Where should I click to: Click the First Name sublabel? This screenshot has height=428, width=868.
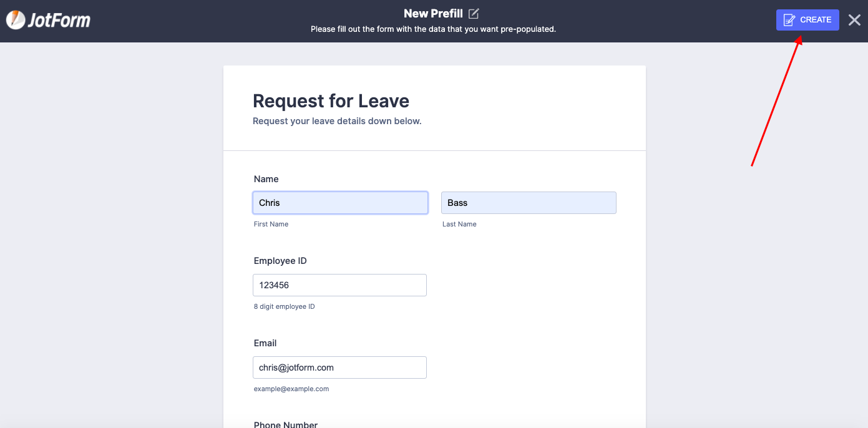point(271,224)
